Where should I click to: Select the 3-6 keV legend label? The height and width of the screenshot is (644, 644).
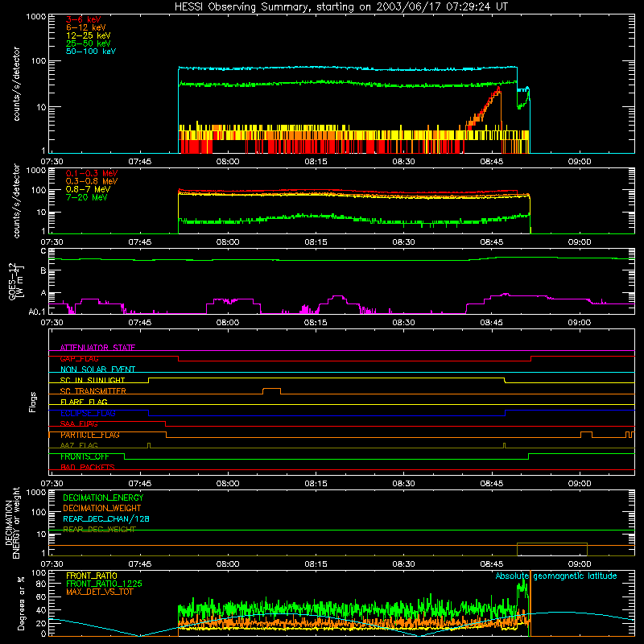pos(83,19)
